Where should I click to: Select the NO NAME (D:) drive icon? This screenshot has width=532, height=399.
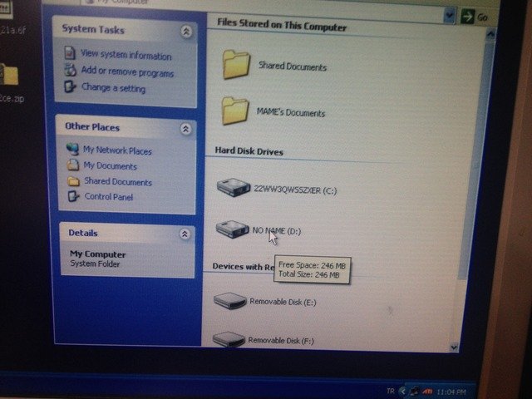coord(232,229)
